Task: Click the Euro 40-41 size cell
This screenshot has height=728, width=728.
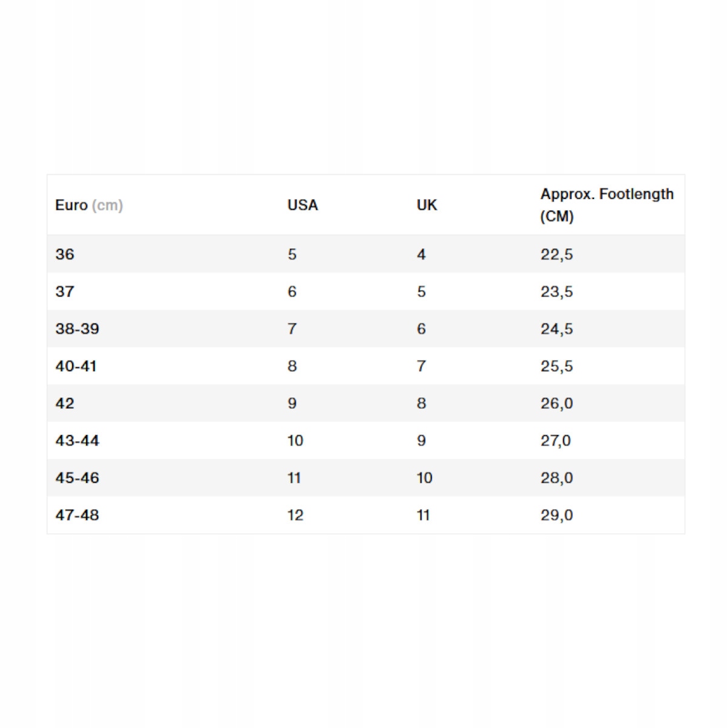Action: click(x=76, y=366)
